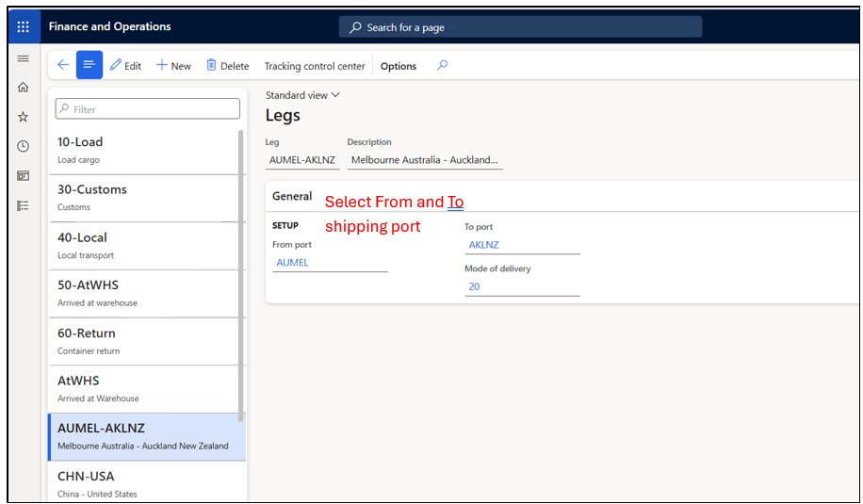Click the Legs page heading
863x504 pixels.
click(x=283, y=116)
